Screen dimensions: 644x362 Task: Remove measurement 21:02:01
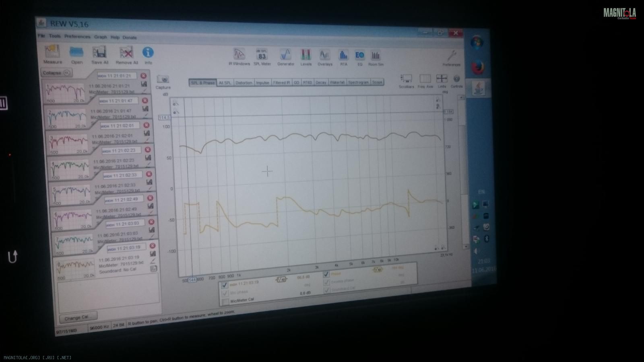(147, 125)
